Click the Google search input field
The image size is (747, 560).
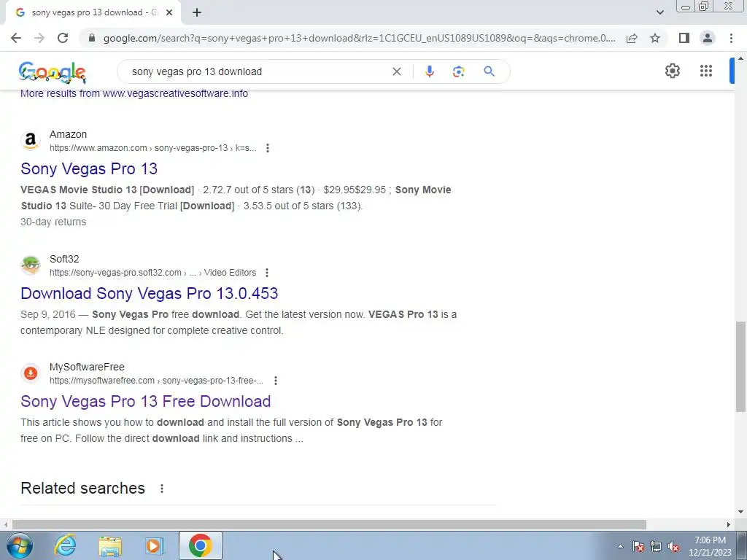click(x=258, y=71)
